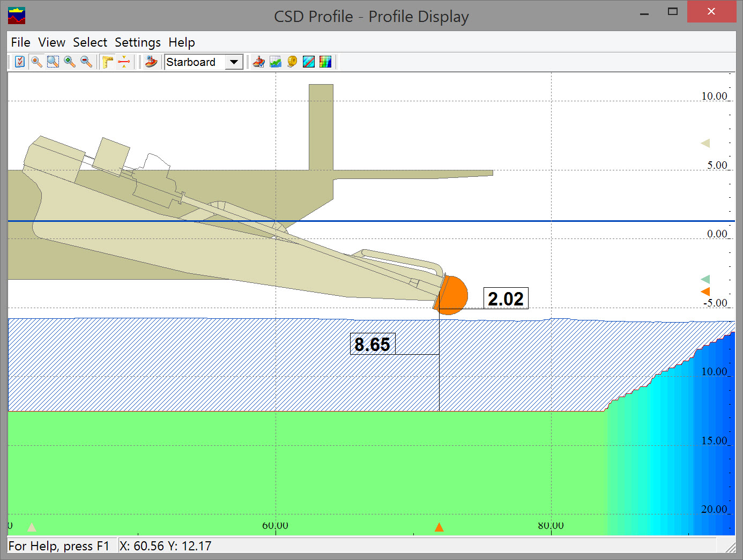Click the 2.02 cutter head value label
The height and width of the screenshot is (560, 743).
click(x=506, y=298)
